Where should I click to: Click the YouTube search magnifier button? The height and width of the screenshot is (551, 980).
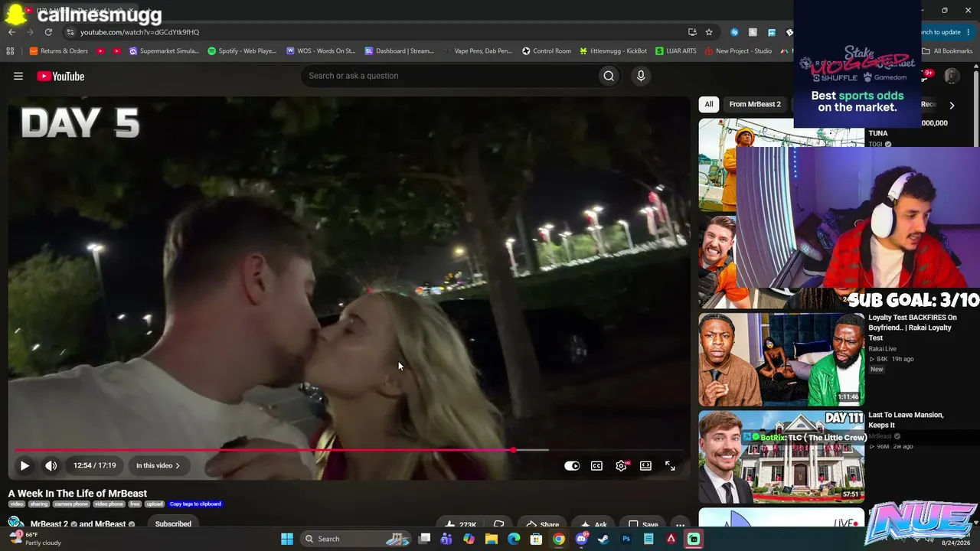[x=609, y=76]
